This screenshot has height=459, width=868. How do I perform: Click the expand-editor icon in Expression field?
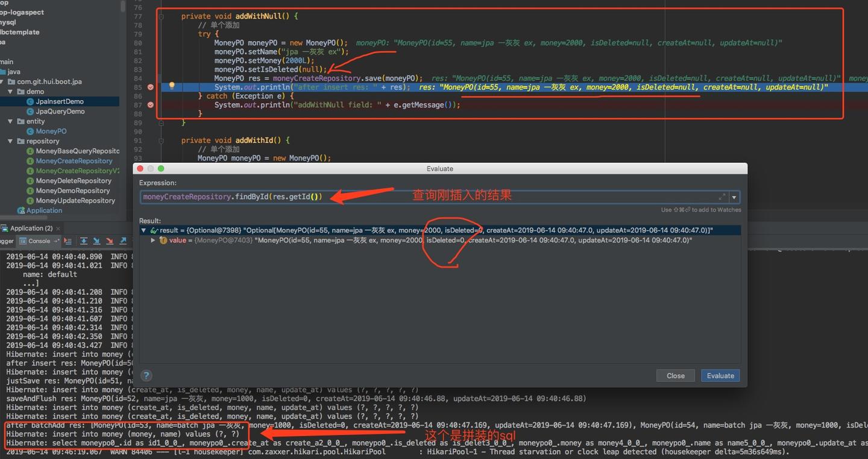pyautogui.click(x=722, y=196)
